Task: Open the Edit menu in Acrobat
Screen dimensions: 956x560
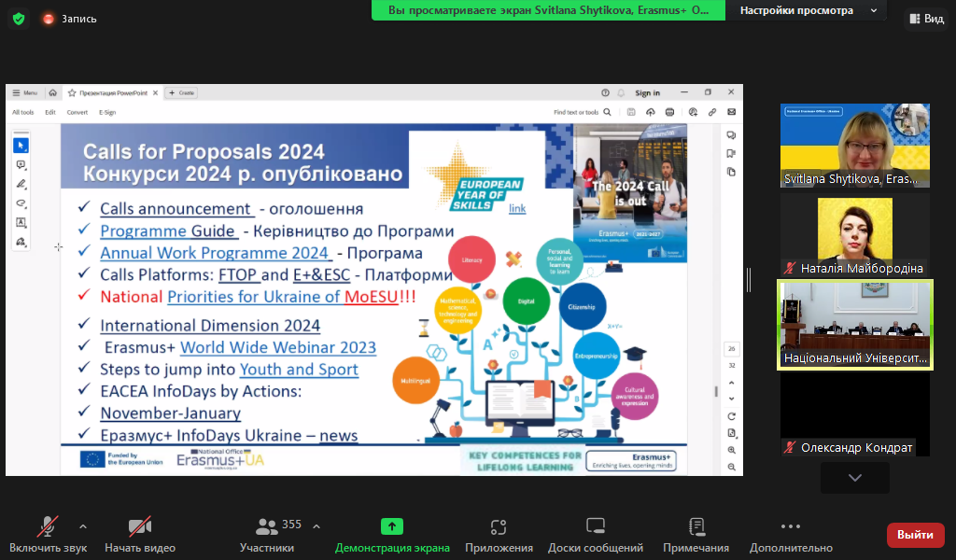Action: [x=50, y=112]
